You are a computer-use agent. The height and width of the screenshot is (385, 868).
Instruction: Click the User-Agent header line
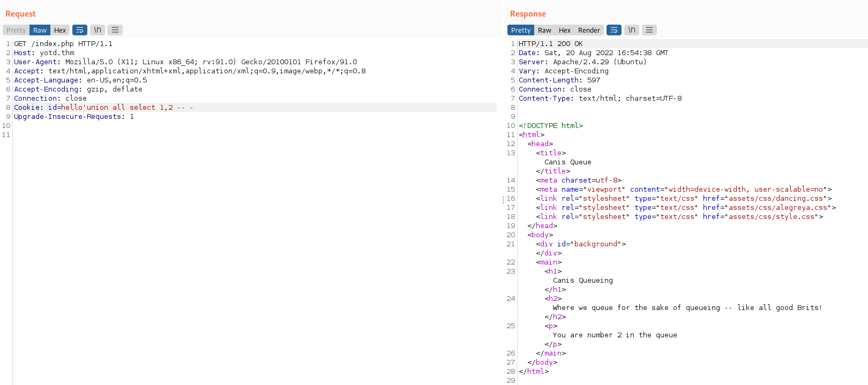pos(185,62)
